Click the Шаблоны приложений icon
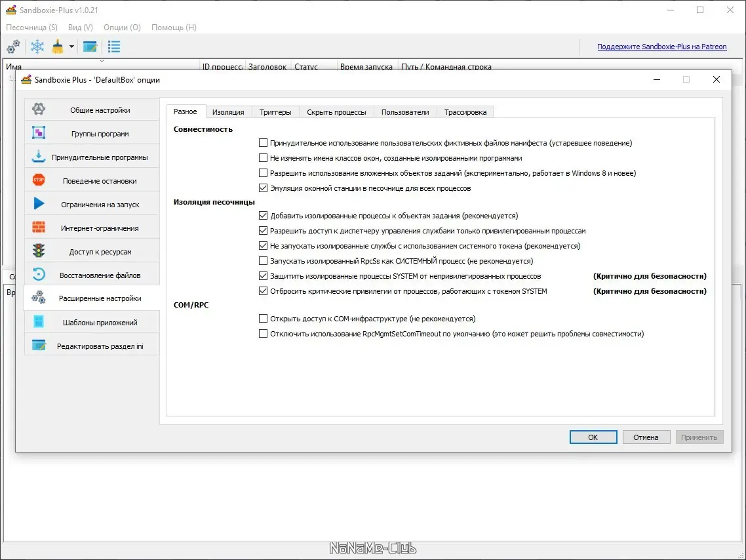746x560 pixels. coord(39,321)
